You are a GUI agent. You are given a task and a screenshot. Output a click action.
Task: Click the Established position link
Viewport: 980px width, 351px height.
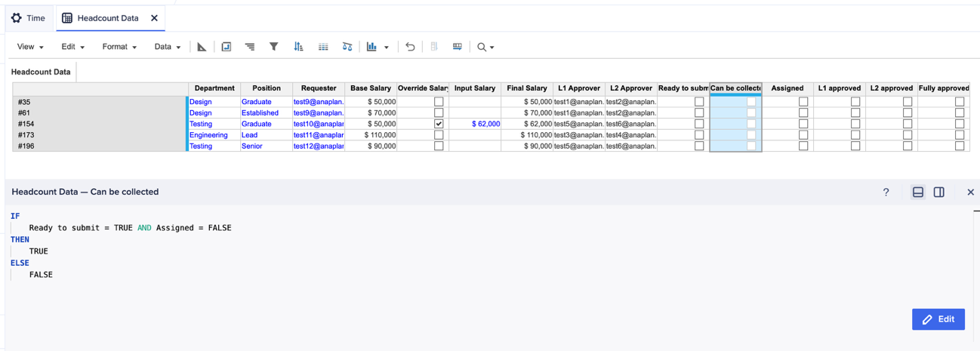coord(260,112)
